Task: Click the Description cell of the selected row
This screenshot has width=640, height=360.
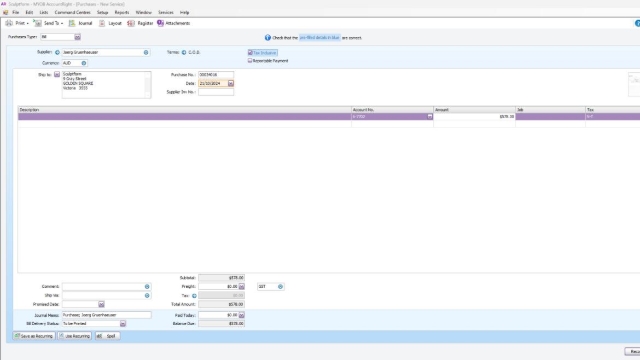Action: pos(184,117)
